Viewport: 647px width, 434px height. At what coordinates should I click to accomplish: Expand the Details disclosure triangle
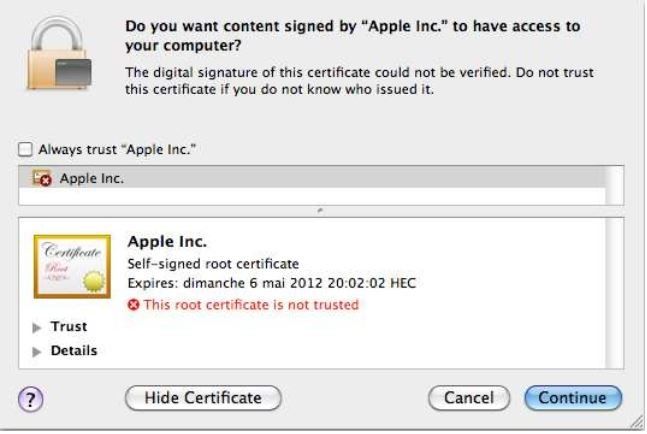[x=38, y=351]
